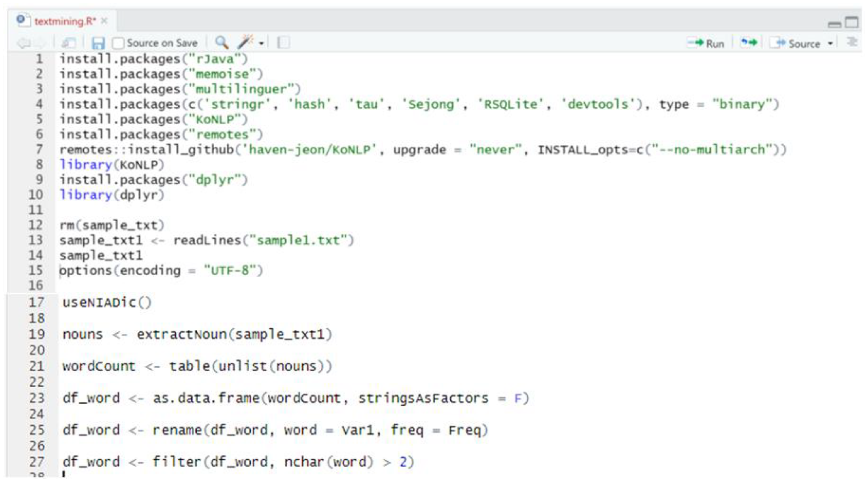Click the code tools magic wand

[x=246, y=42]
